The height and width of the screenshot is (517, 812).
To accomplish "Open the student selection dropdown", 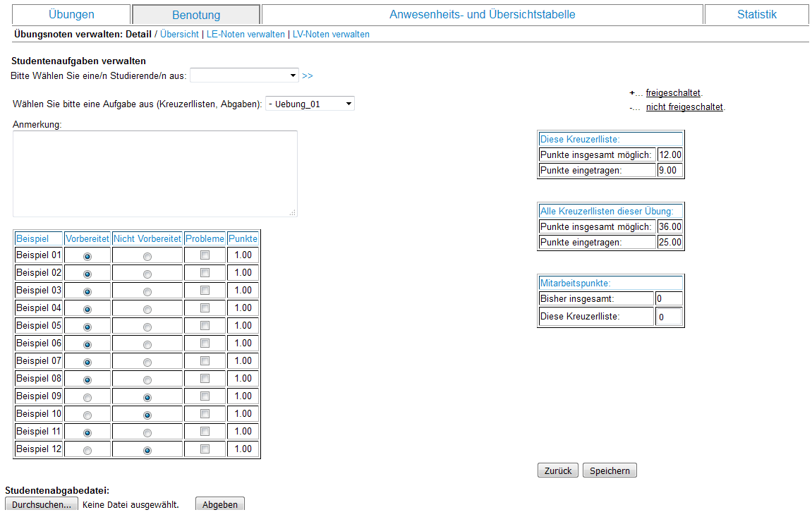I will (244, 75).
